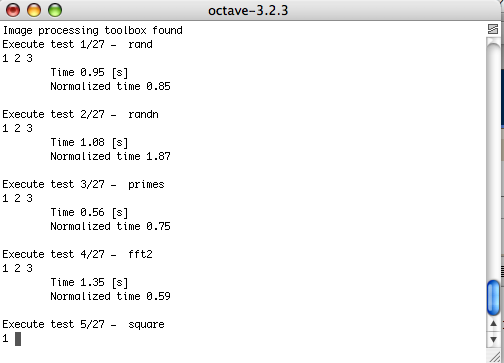
Task: Click the 'Execute test 2/27 - randn' line
Action: 81,114
